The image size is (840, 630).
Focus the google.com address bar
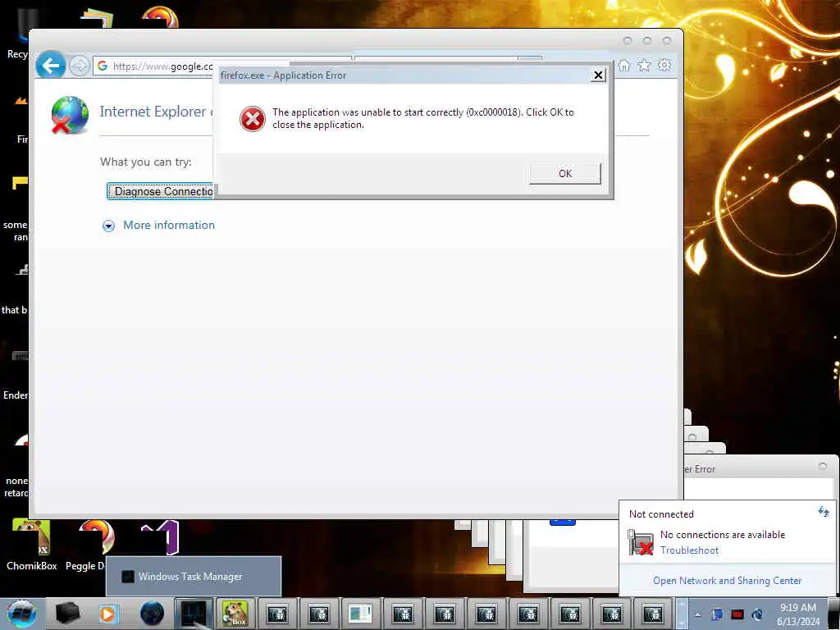tap(155, 66)
